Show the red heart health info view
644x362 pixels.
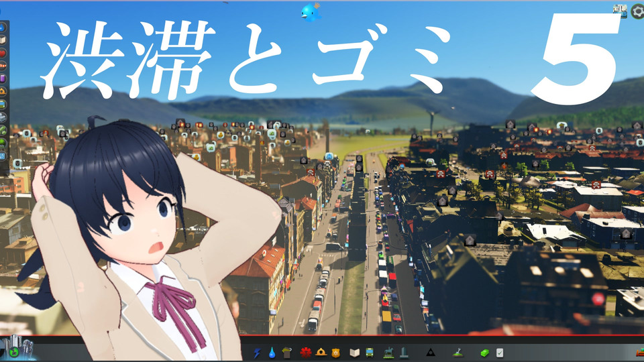[x=3, y=54]
